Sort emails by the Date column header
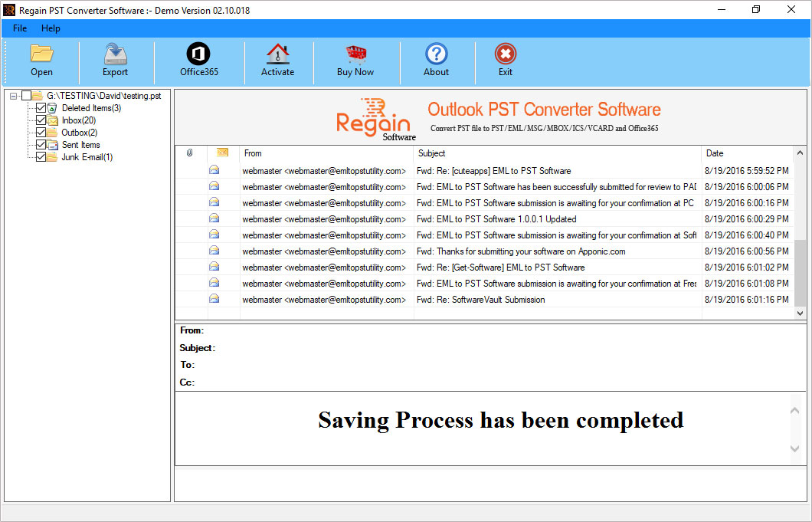This screenshot has width=812, height=522. point(747,153)
